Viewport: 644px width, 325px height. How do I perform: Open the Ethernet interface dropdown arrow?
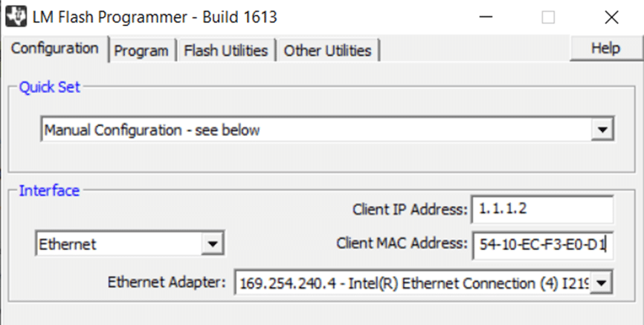(x=213, y=244)
